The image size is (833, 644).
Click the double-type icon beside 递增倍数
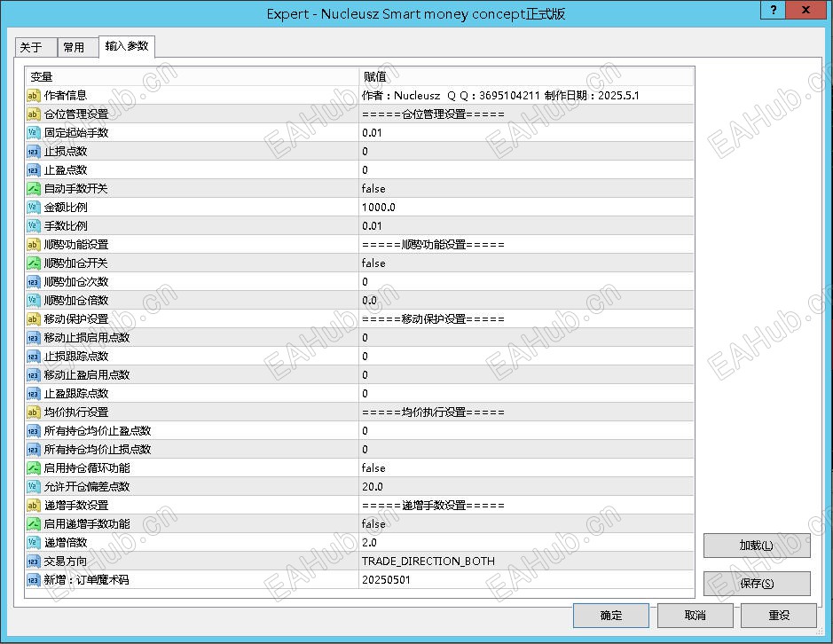coord(33,543)
